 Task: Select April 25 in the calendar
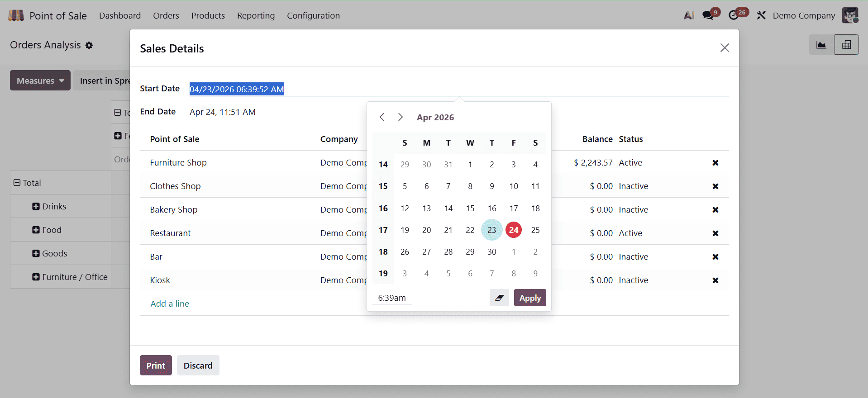tap(535, 230)
